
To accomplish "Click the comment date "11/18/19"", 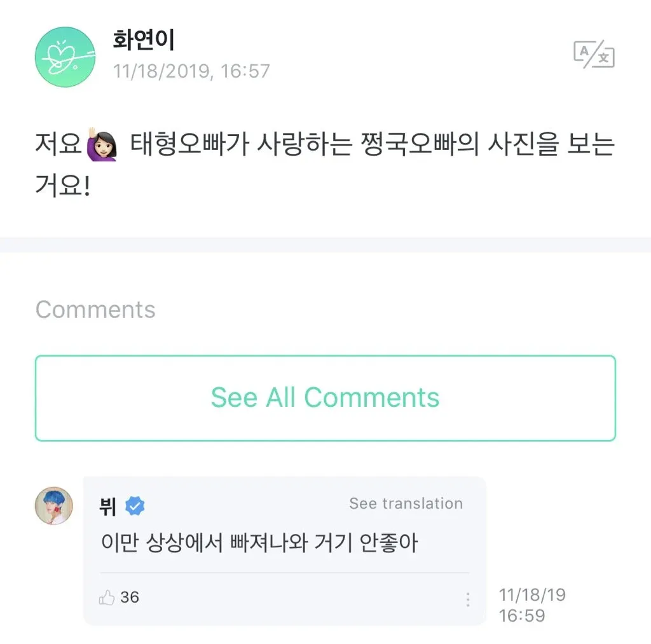I will pyautogui.click(x=533, y=595).
